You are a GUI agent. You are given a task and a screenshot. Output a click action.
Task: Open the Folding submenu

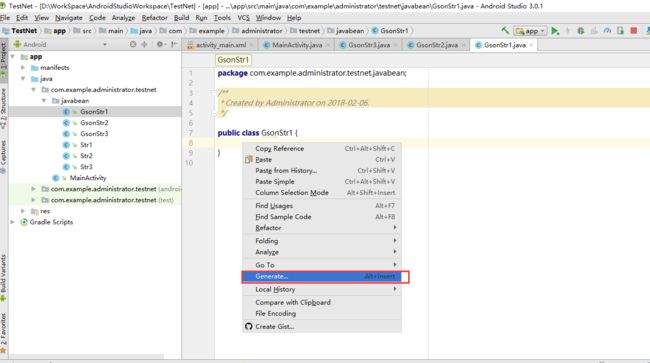coord(322,241)
